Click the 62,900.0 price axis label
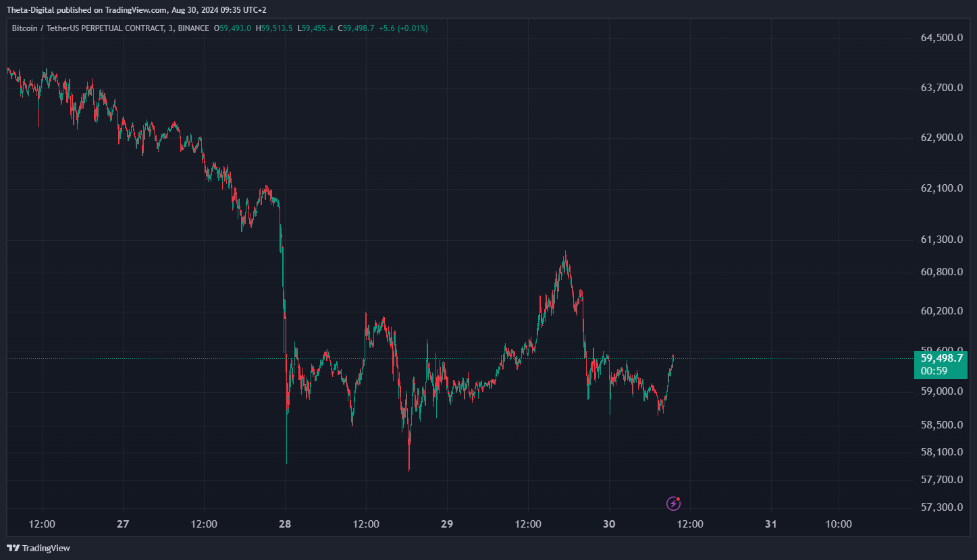This screenshot has height=560, width=977. pyautogui.click(x=941, y=138)
